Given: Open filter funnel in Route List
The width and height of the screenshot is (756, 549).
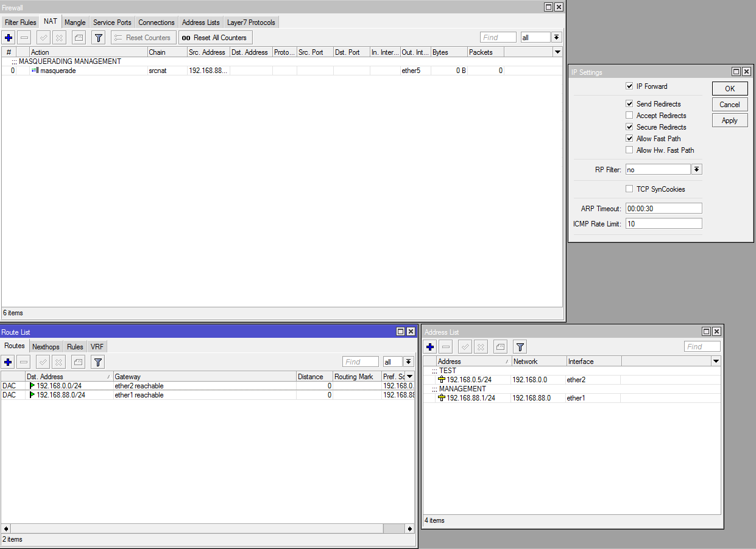Looking at the screenshot, I should pyautogui.click(x=98, y=362).
